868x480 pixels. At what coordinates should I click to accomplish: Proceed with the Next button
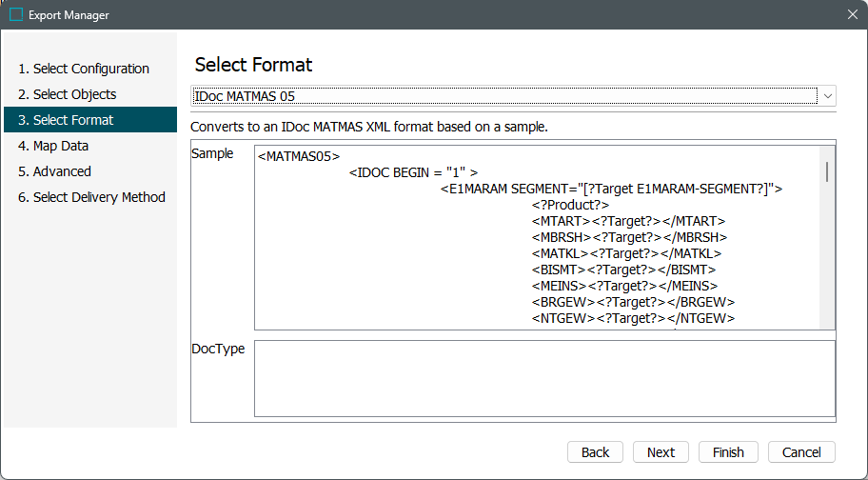pos(661,452)
